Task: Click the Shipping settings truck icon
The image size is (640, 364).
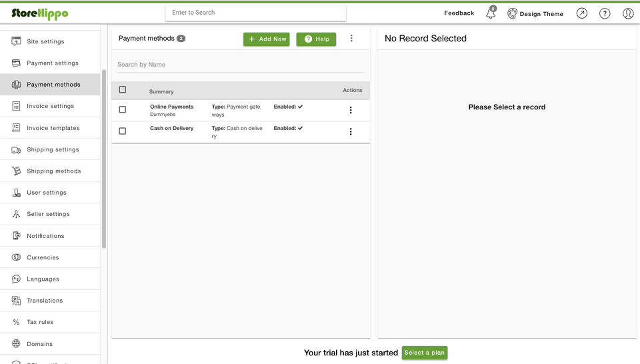Action: [x=16, y=150]
